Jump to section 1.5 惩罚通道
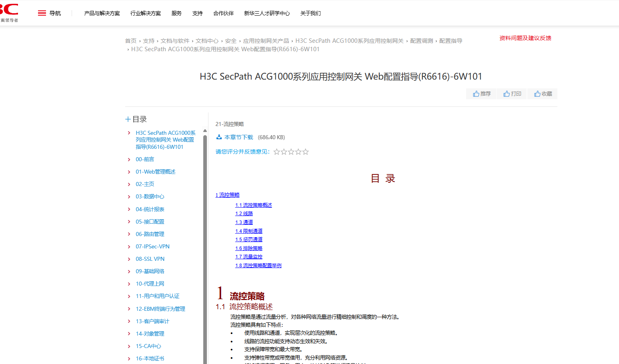This screenshot has width=619, height=364. (249, 240)
